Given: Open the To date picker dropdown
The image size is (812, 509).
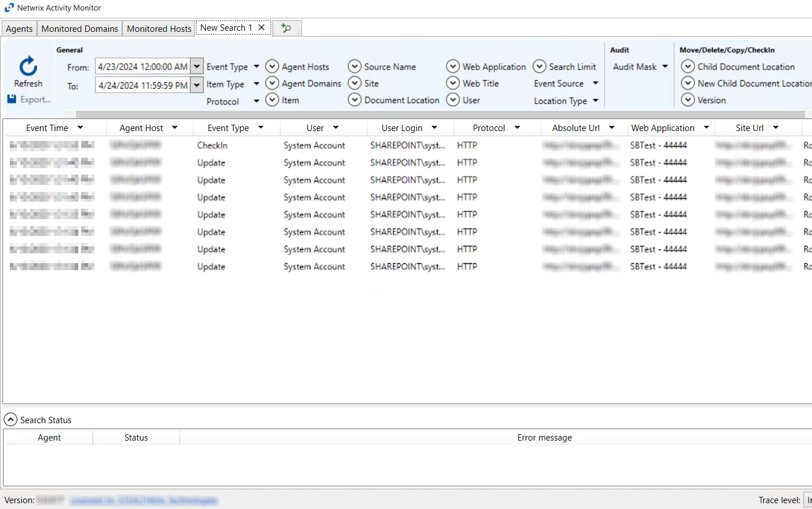Looking at the screenshot, I should tap(197, 85).
